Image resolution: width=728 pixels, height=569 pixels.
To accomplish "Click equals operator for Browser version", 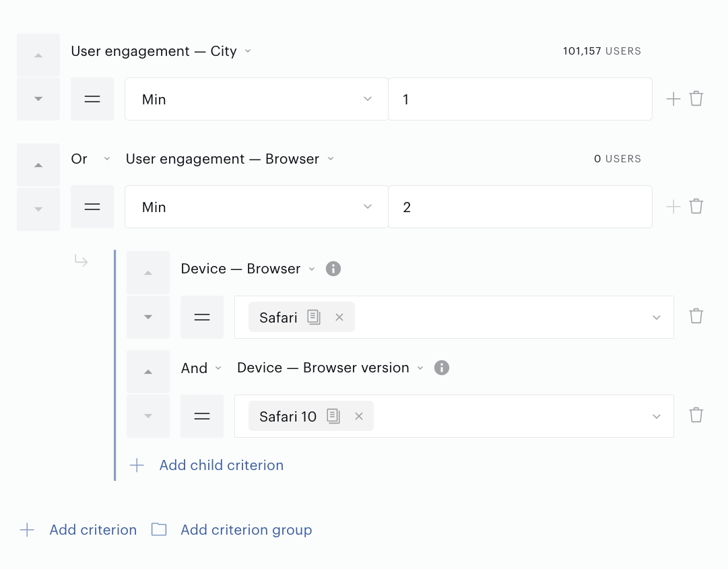I will pyautogui.click(x=202, y=416).
